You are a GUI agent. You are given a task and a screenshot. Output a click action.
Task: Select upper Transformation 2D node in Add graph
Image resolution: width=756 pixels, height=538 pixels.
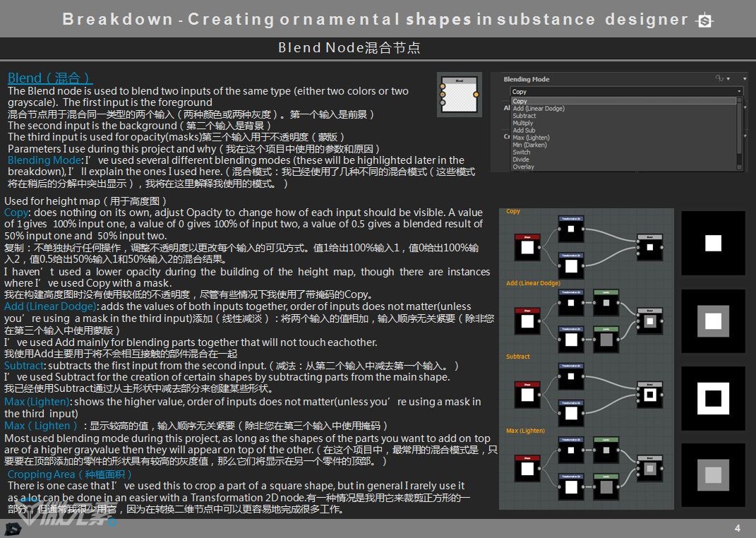click(571, 303)
